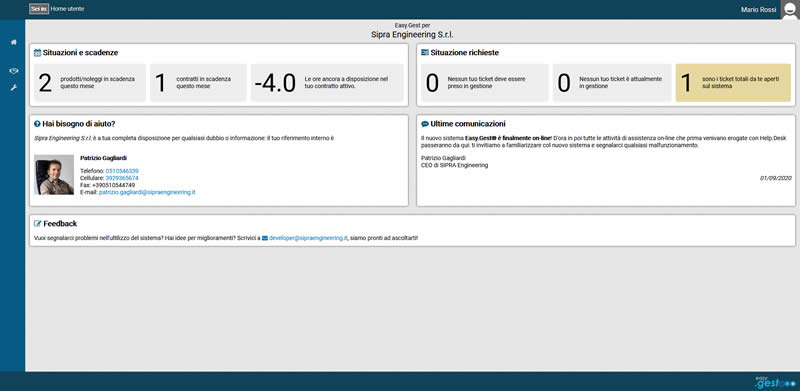Open the handshake icon in the sidebar

click(x=14, y=71)
